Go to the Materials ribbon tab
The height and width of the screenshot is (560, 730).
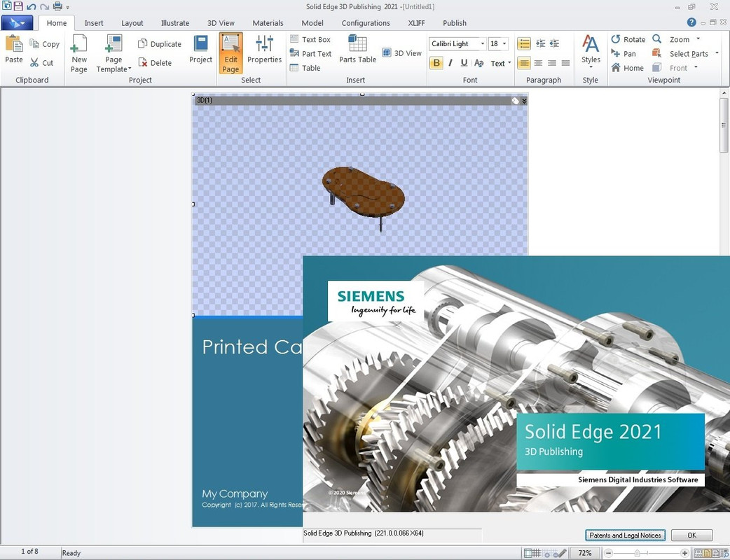(x=268, y=23)
